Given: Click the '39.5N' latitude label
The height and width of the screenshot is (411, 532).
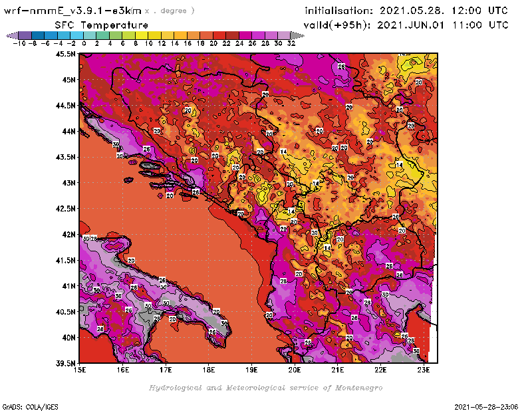Looking at the screenshot, I should click(x=65, y=363).
